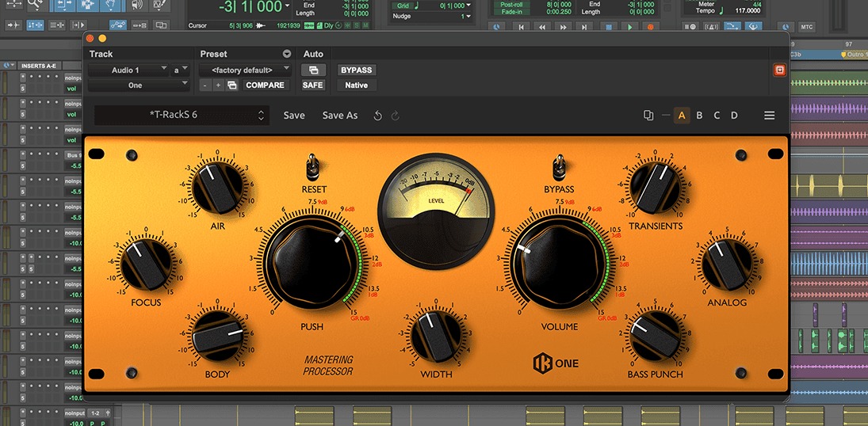Toggle the metronome click button
The height and width of the screenshot is (426, 868).
(711, 26)
